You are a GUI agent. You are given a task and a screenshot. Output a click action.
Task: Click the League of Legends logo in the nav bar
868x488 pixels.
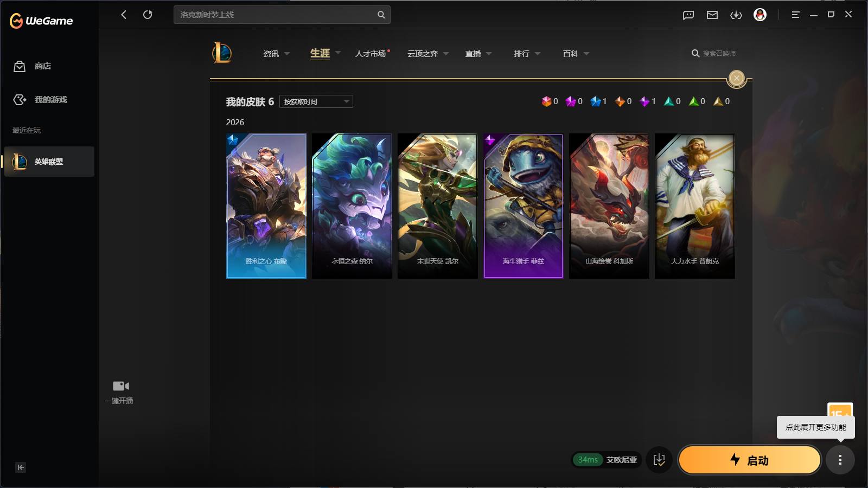[x=222, y=53]
